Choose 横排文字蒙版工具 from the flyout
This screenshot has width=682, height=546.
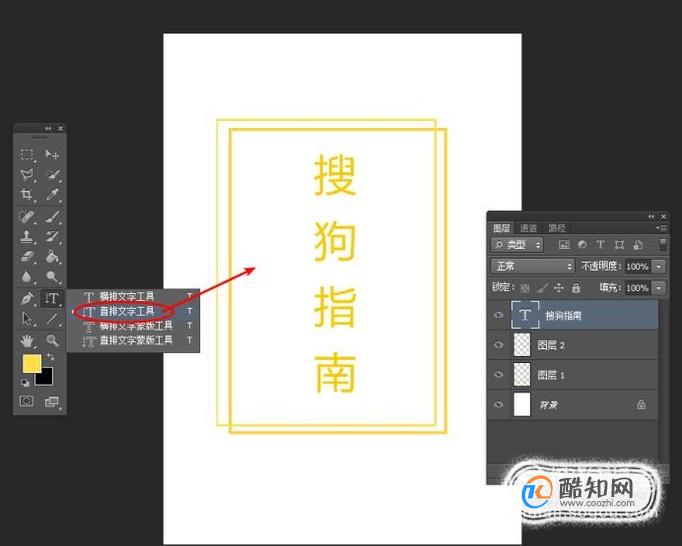[134, 325]
